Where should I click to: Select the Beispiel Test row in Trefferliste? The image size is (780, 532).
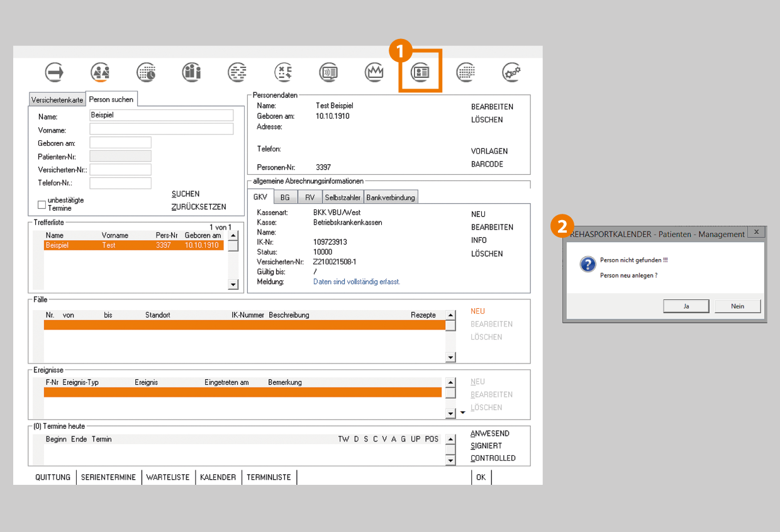pos(133,245)
